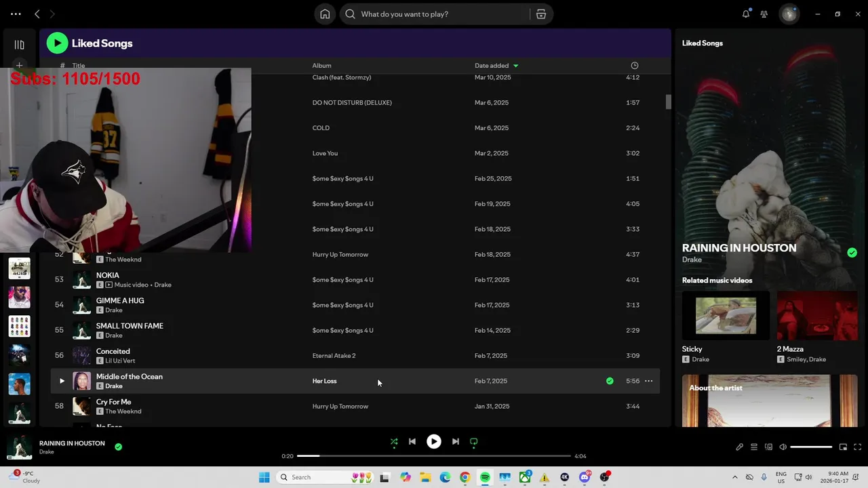The width and height of the screenshot is (868, 488).
Task: Click the main play/pause button
Action: 434,442
